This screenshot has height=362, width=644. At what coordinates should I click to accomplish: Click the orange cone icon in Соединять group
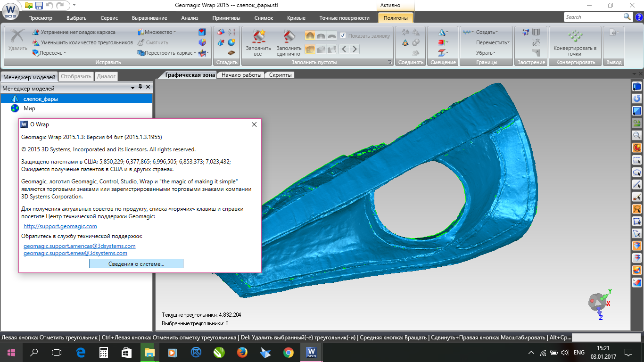point(405,42)
